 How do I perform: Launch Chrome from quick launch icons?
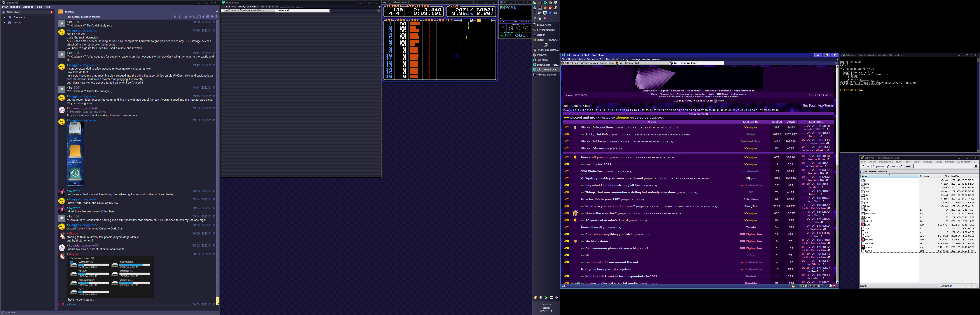[551, 3]
